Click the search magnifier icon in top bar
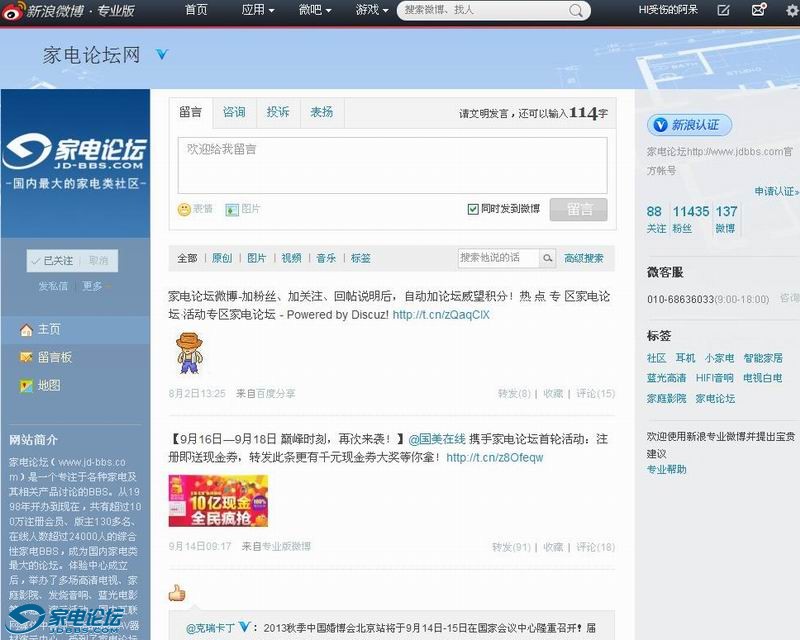Image resolution: width=800 pixels, height=640 pixels. coord(577,11)
